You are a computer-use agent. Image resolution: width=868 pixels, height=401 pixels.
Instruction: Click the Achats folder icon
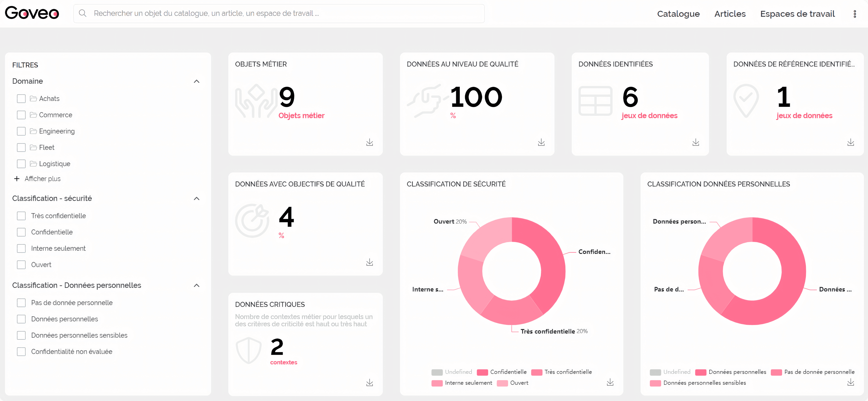click(33, 99)
